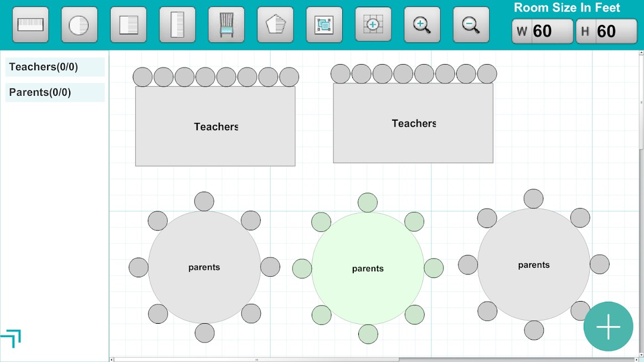The height and width of the screenshot is (362, 644).
Task: Zoom in with the magnifier plus
Action: point(422,25)
